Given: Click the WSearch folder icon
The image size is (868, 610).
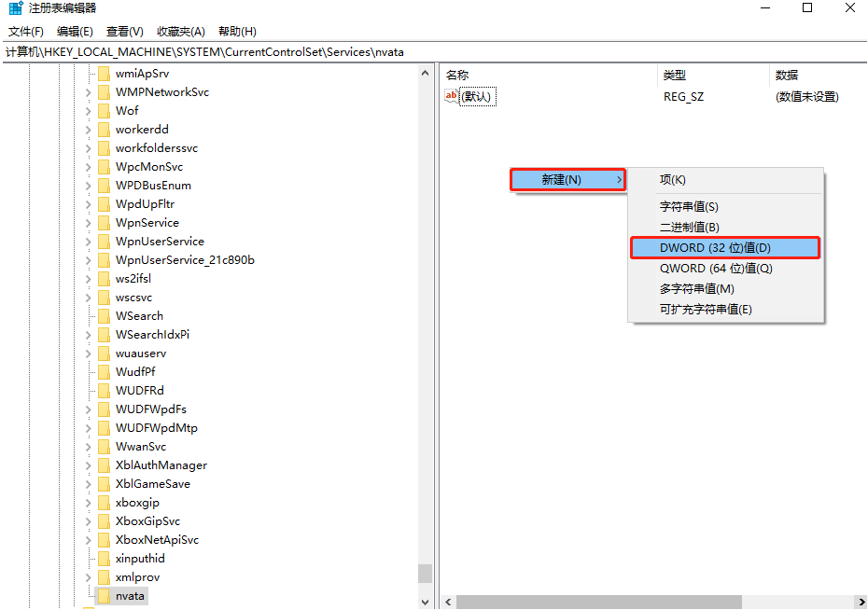Looking at the screenshot, I should click(x=104, y=315).
